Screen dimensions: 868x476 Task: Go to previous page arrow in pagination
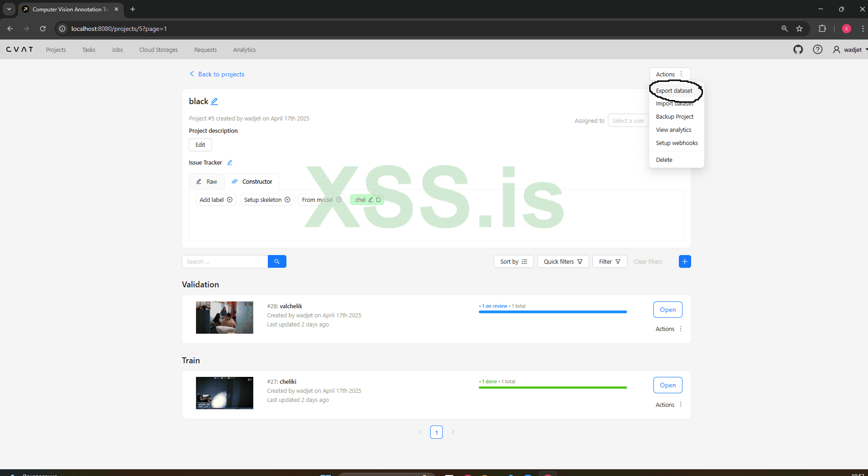tap(420, 432)
